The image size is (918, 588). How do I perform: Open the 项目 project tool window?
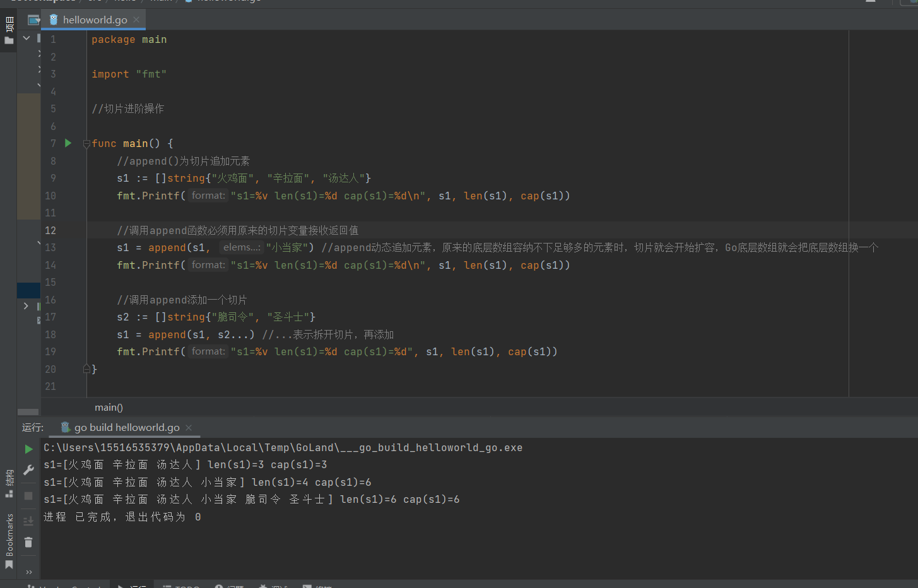[x=9, y=32]
